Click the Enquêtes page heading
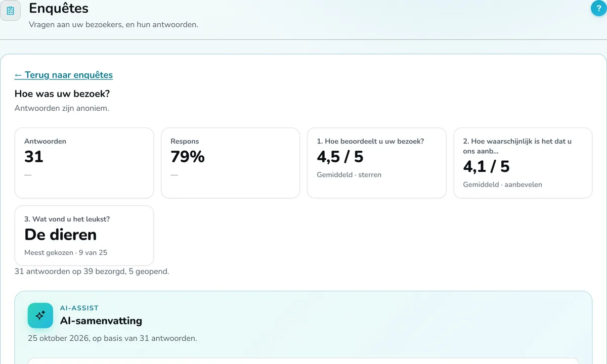Screen dimensions: 607x364 click(59, 8)
